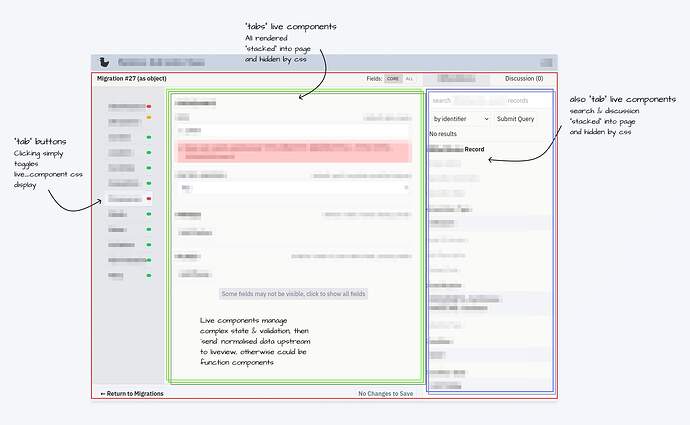The image size is (690, 425).
Task: Click the bird logo in header
Action: coord(104,62)
